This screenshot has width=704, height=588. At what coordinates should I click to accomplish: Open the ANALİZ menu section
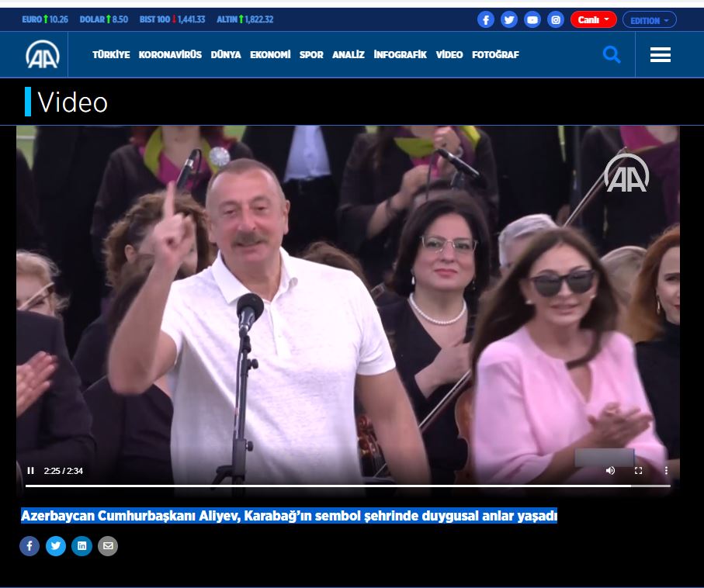(x=349, y=55)
